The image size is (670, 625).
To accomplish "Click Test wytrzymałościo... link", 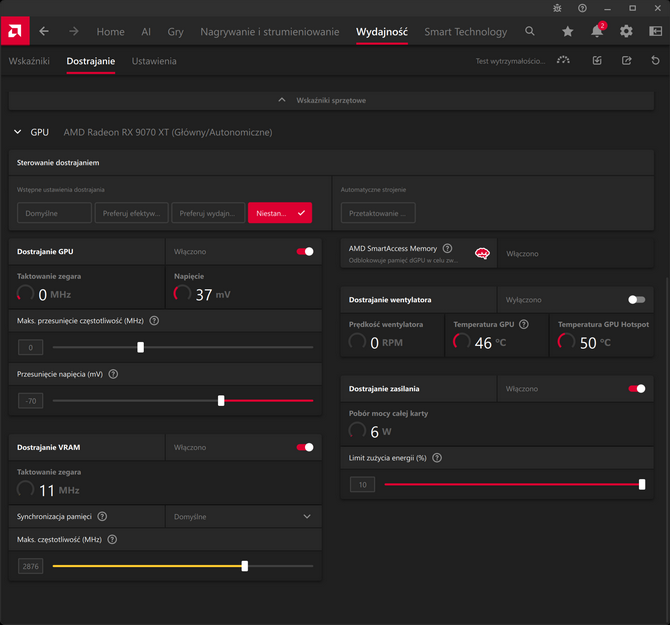I will [x=511, y=61].
